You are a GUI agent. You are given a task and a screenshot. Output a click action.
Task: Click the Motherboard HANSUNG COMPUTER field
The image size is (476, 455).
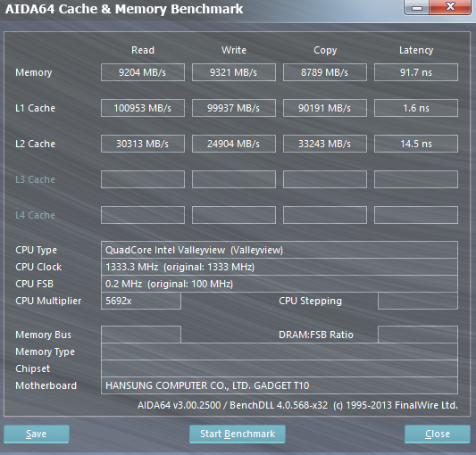coord(280,385)
